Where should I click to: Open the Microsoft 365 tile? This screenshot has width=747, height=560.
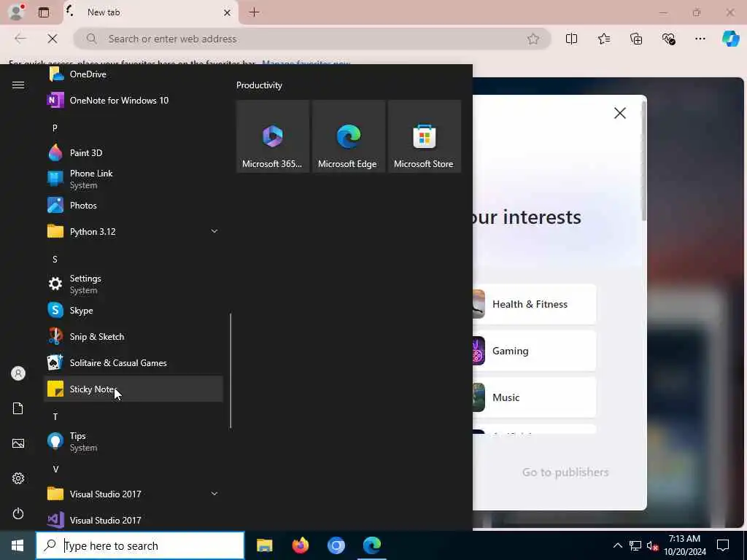(x=273, y=136)
